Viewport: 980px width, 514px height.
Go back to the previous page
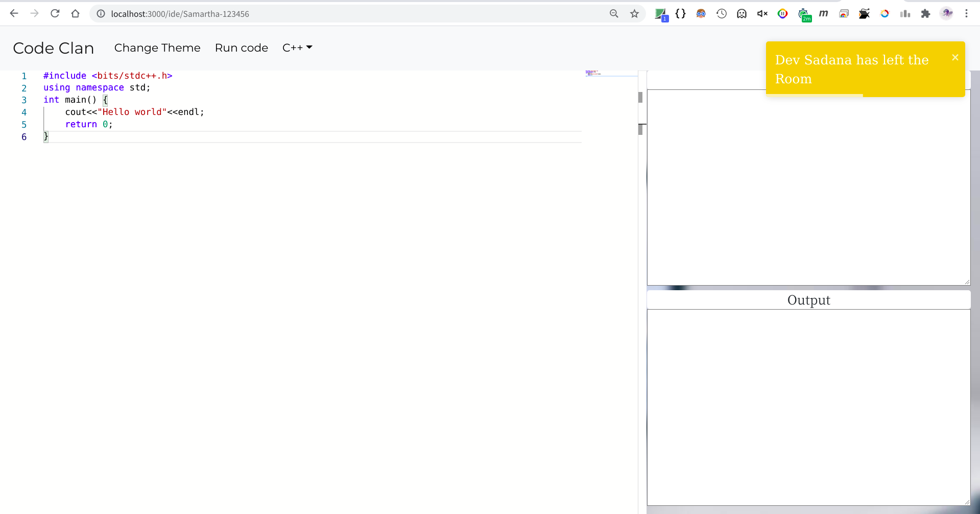[x=14, y=14]
